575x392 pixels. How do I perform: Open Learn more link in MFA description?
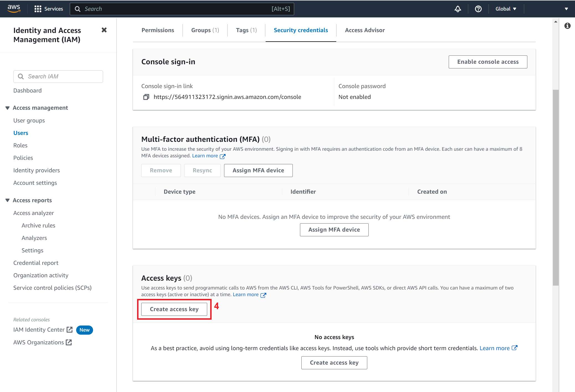point(205,156)
